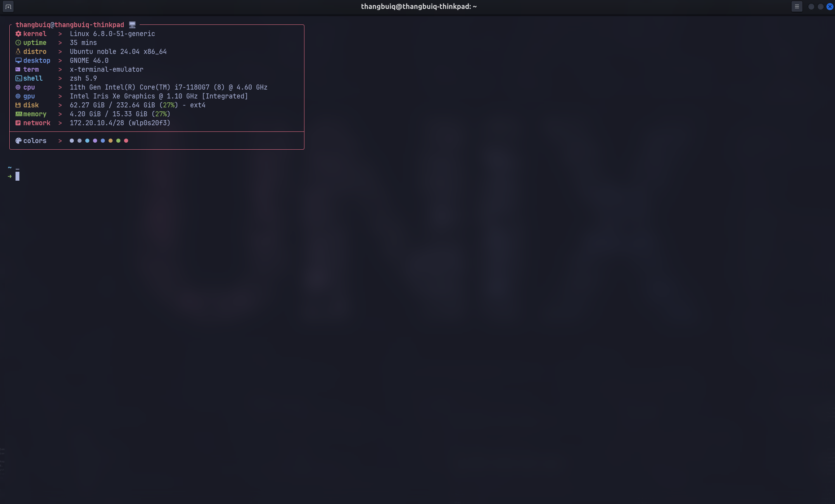Image resolution: width=835 pixels, height=504 pixels.
Task: Click the window title text thangbuiq@thangbuiq-thinkpad
Action: point(418,7)
